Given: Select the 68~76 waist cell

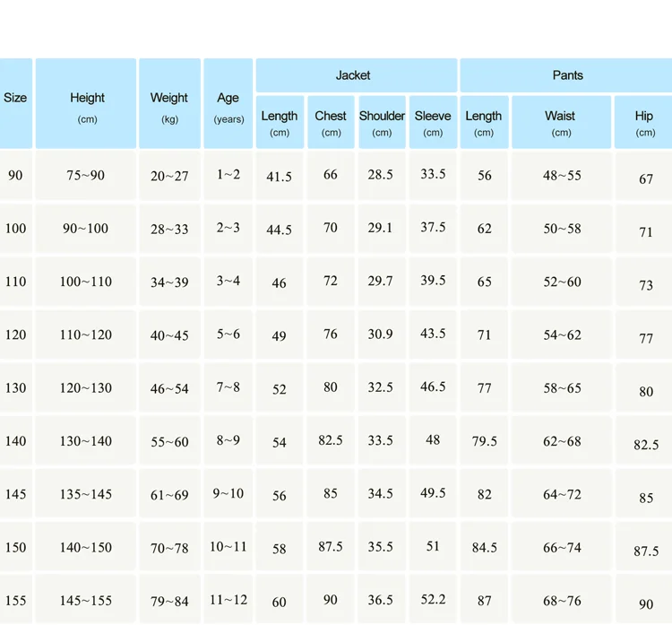Looking at the screenshot, I should 562,601.
